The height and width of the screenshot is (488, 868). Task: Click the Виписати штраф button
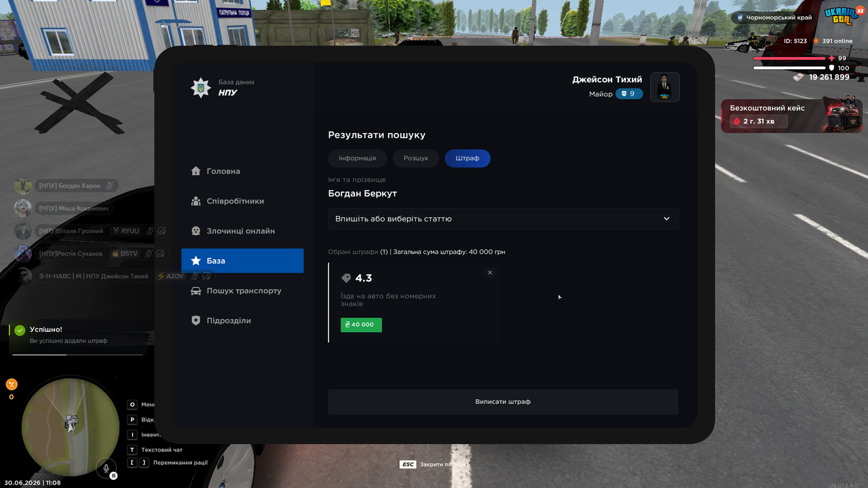coord(503,402)
